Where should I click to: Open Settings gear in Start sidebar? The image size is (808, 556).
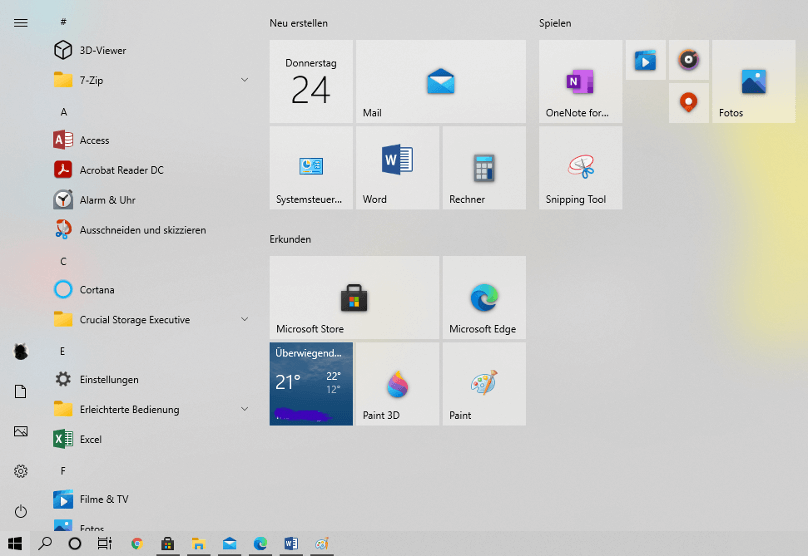point(21,471)
